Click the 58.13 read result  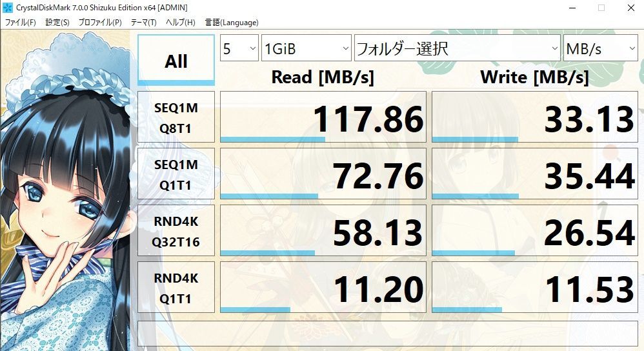pyautogui.click(x=323, y=230)
